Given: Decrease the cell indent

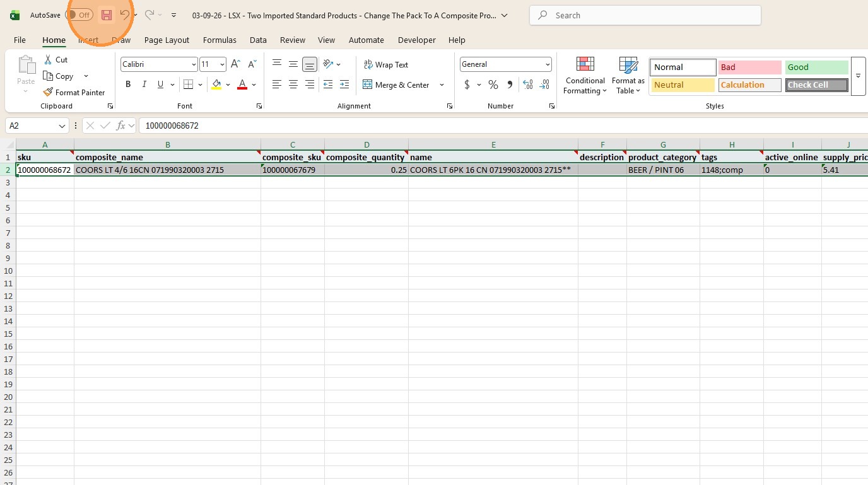Looking at the screenshot, I should point(328,85).
